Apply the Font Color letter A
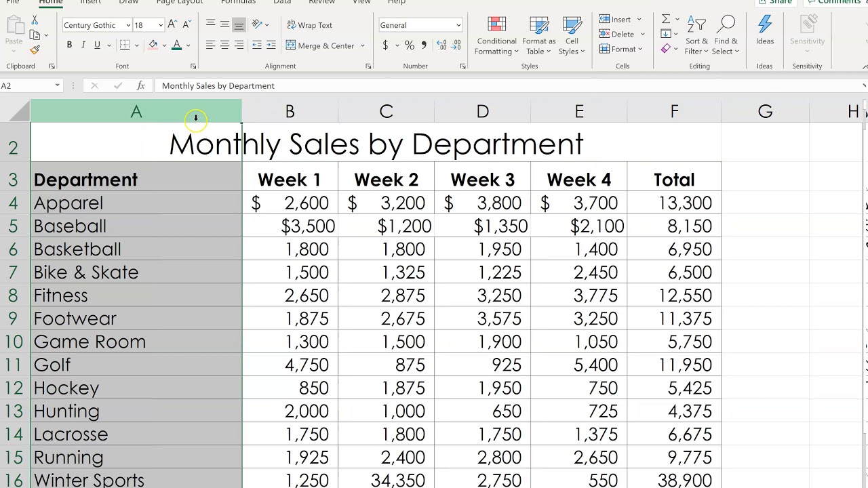868x488 pixels. (176, 45)
